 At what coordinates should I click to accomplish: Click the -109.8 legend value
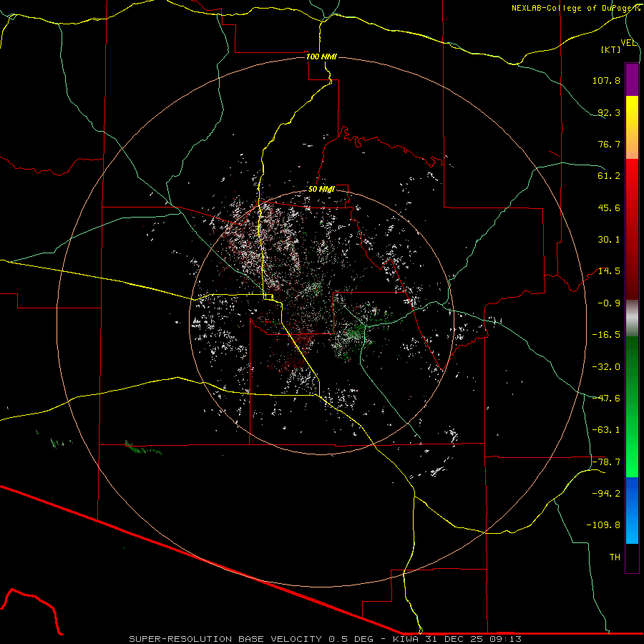603,525
